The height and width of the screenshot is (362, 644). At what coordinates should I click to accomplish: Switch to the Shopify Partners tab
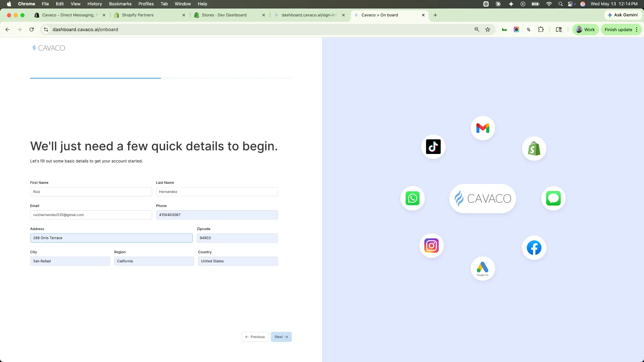(150, 15)
